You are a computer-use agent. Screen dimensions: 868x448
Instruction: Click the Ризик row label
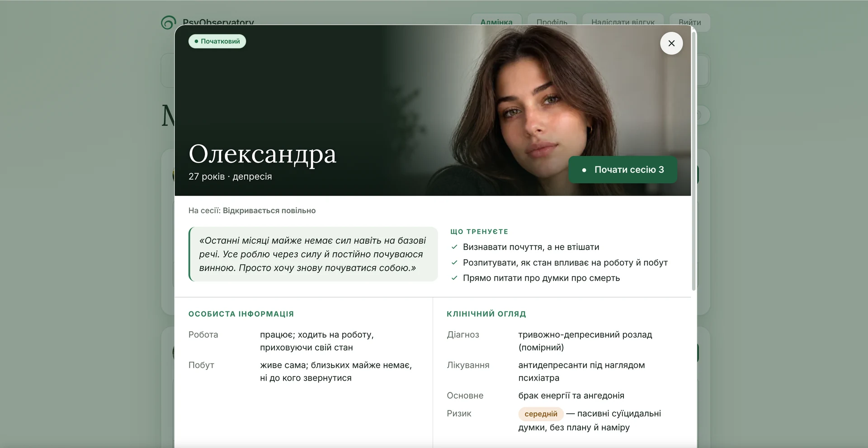coord(459,414)
